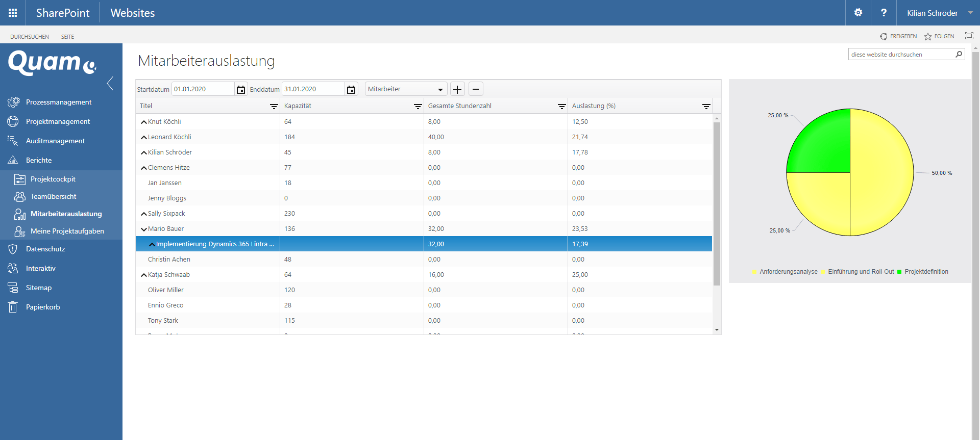Switch to the DURCHSUCHEN ribbon tab
Image resolution: width=980 pixels, height=440 pixels.
pos(30,37)
